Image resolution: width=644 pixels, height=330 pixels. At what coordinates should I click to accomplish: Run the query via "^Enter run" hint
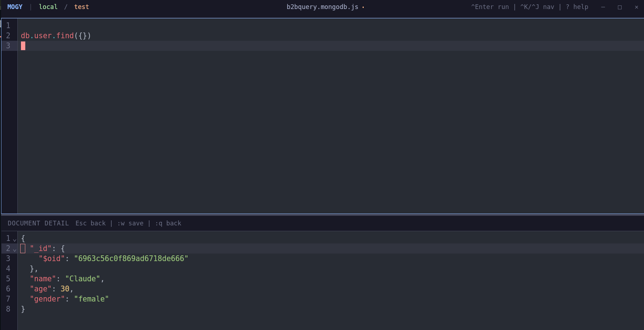pos(489,6)
